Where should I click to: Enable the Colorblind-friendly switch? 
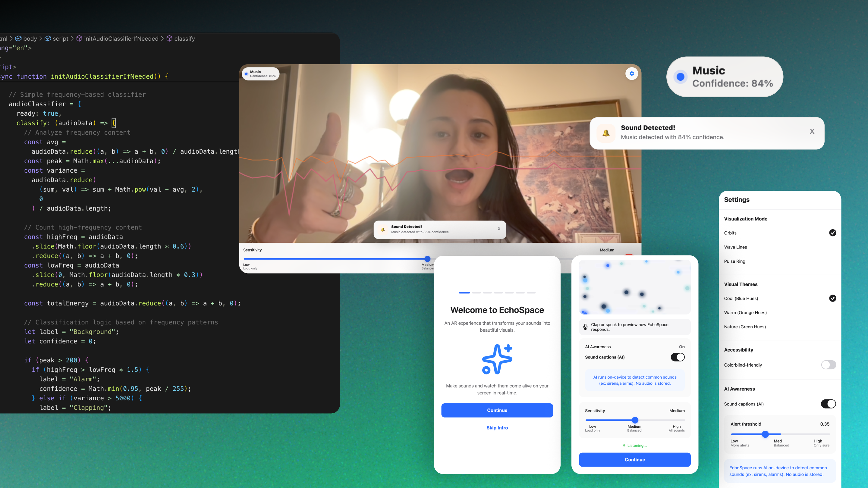[x=828, y=365]
